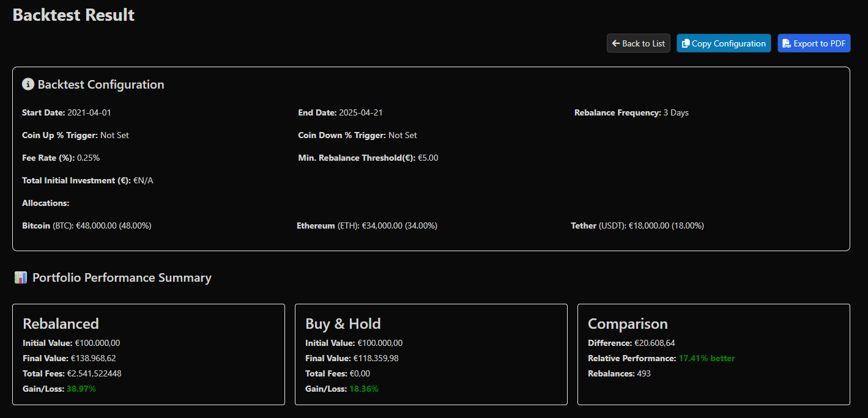The image size is (868, 418).
Task: Click the Rebalance Frequency 3 Days text
Action: pos(676,112)
